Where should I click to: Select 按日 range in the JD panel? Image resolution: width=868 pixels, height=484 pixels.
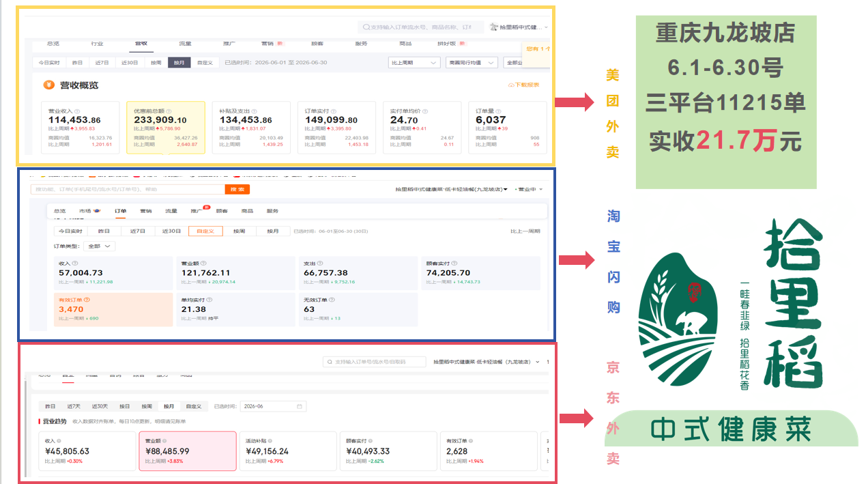[x=125, y=406]
